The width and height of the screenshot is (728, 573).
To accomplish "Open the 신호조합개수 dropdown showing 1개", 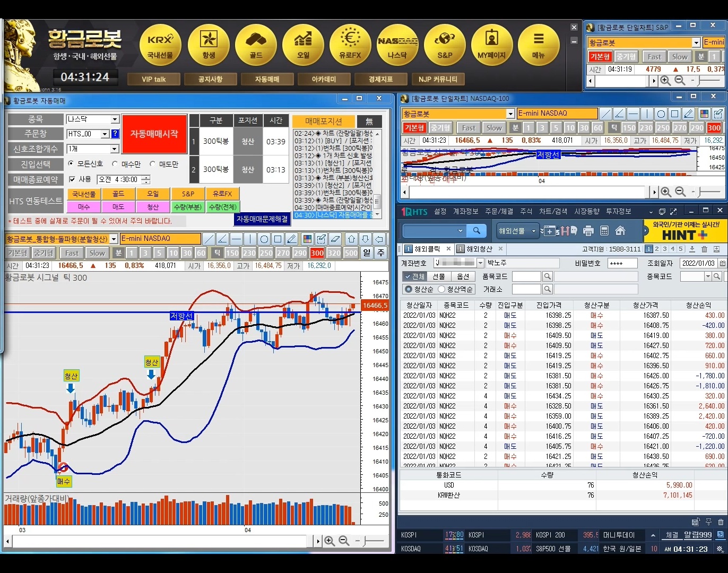I will coord(115,149).
